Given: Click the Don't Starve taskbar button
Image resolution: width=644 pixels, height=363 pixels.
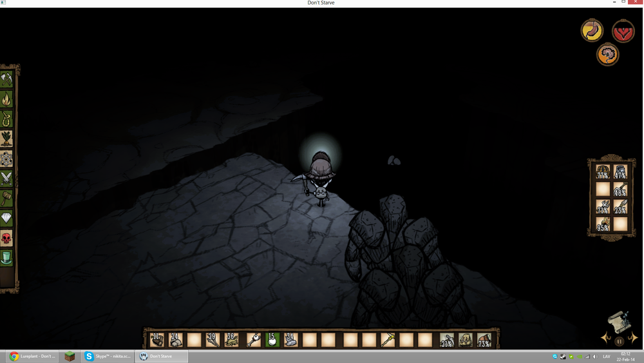Looking at the screenshot, I should (162, 356).
